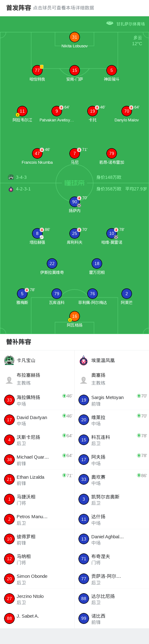Select striker 扬萨内 number 90 icon
The image size is (149, 644).
pos(74,202)
